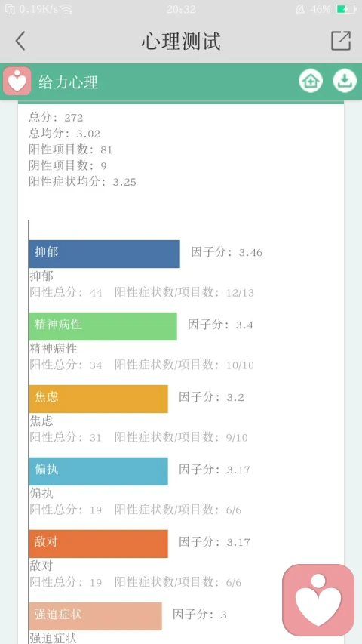This screenshot has width=362, height=644.
Task: Select the green 精神病性 bar
Action: point(103,326)
